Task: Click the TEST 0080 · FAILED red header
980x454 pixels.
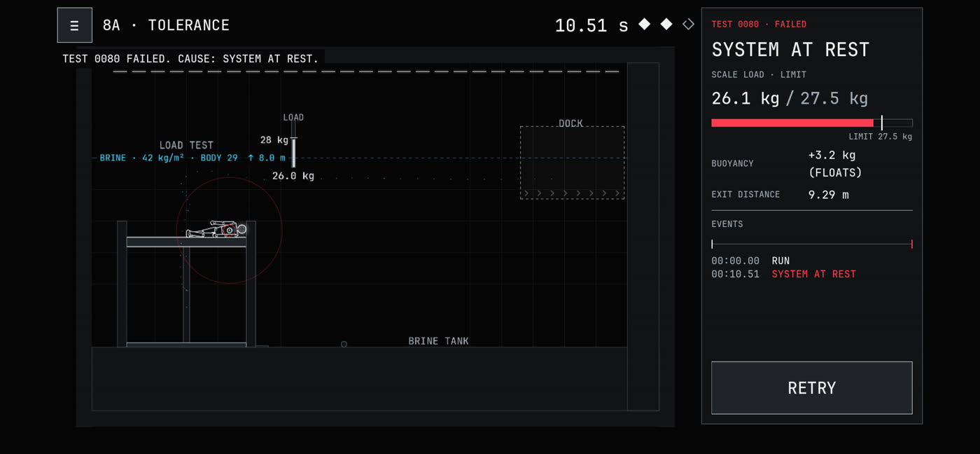Action: click(x=759, y=24)
